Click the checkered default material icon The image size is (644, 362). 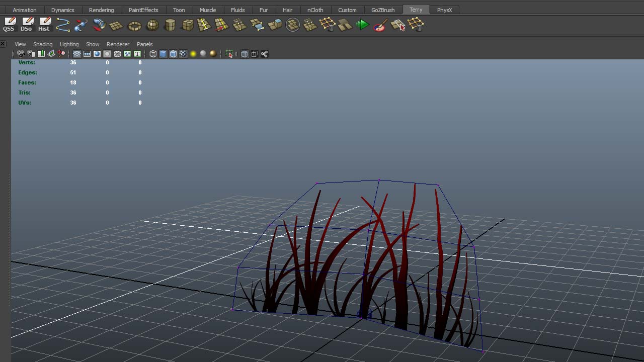click(x=183, y=54)
